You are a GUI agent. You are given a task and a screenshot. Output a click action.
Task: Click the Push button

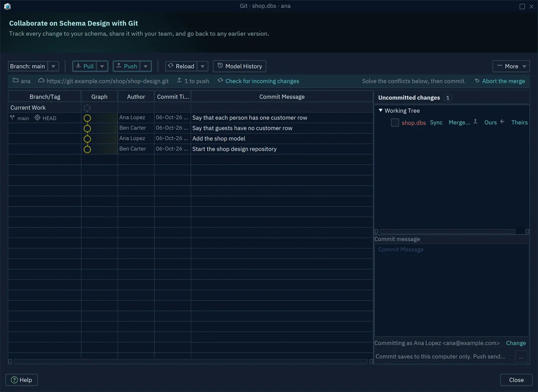(x=127, y=66)
